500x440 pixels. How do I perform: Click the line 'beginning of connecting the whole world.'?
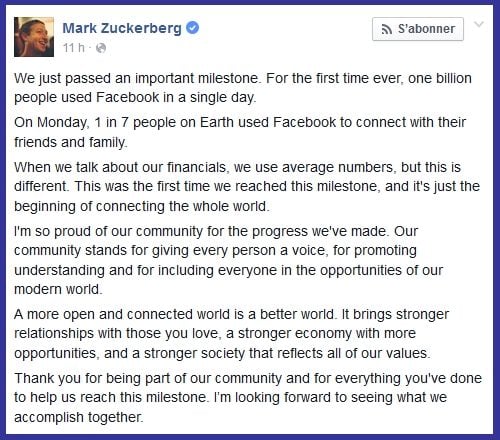click(142, 206)
